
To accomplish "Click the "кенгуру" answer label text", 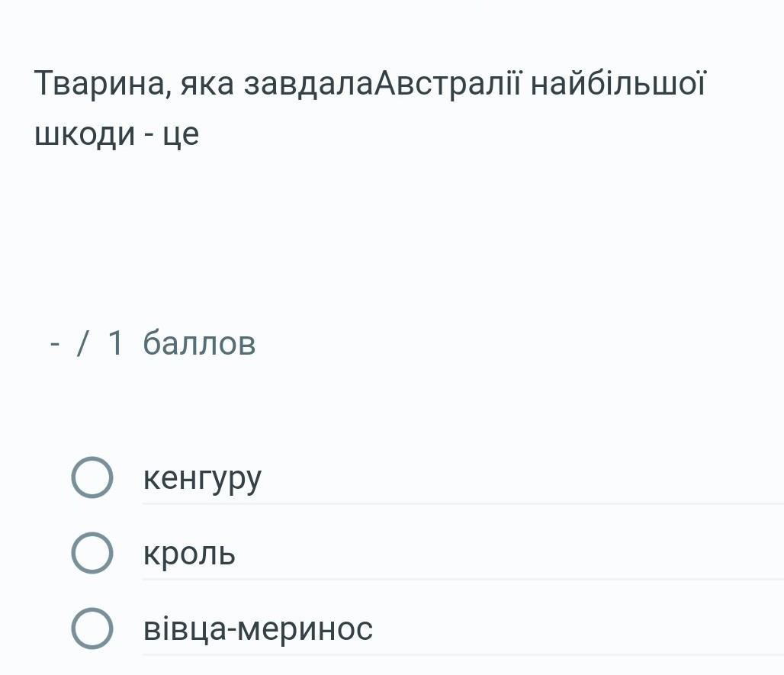I will [202, 478].
